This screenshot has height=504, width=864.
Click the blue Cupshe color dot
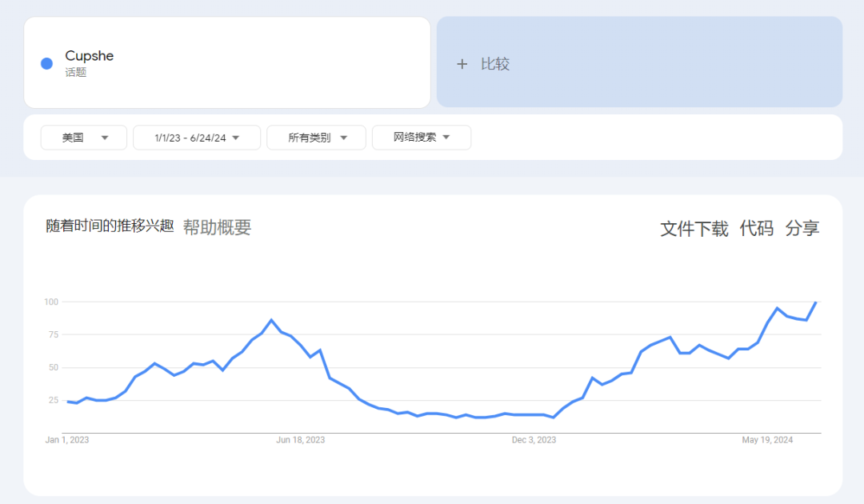coord(47,63)
